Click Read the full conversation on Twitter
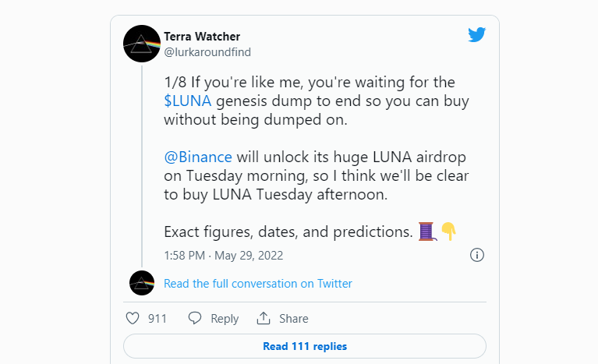Viewport: 598px width, 364px height. [x=258, y=284]
